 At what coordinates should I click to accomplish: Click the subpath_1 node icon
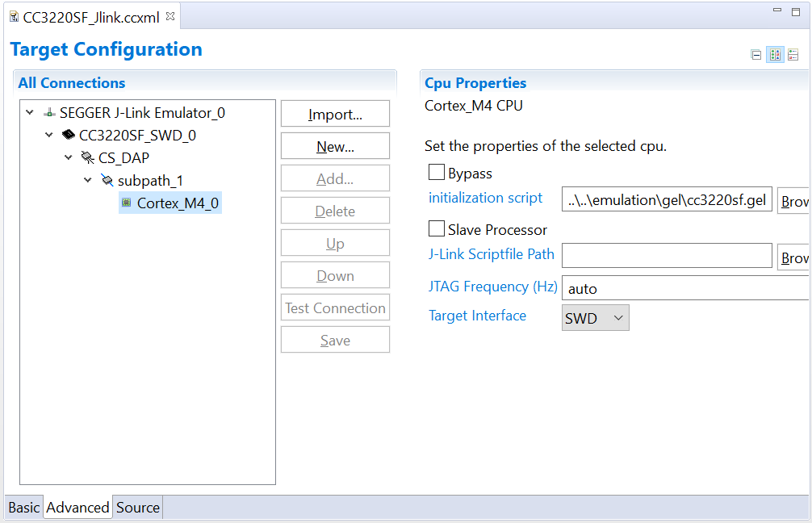[x=107, y=180]
